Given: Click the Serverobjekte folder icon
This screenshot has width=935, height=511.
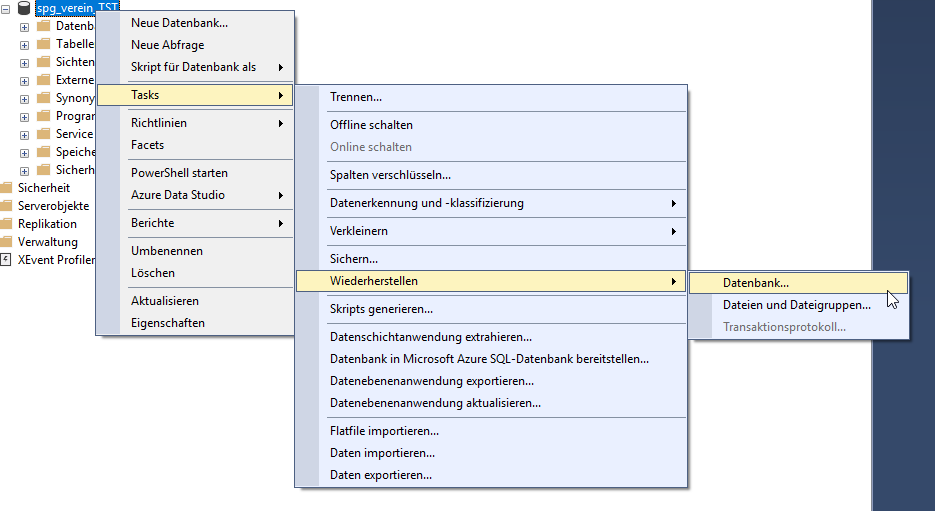Looking at the screenshot, I should click(6, 206).
